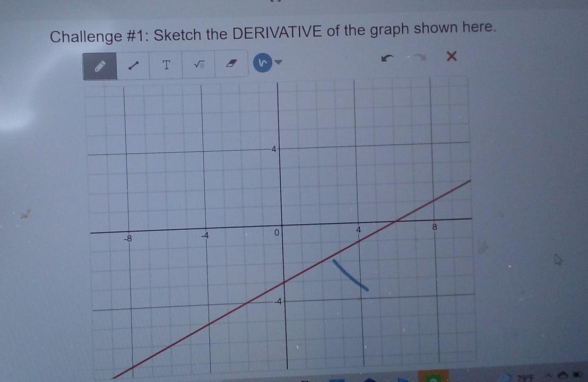Viewport: 588px width, 382px height.
Task: Select the eraser tool
Action: pyautogui.click(x=231, y=63)
